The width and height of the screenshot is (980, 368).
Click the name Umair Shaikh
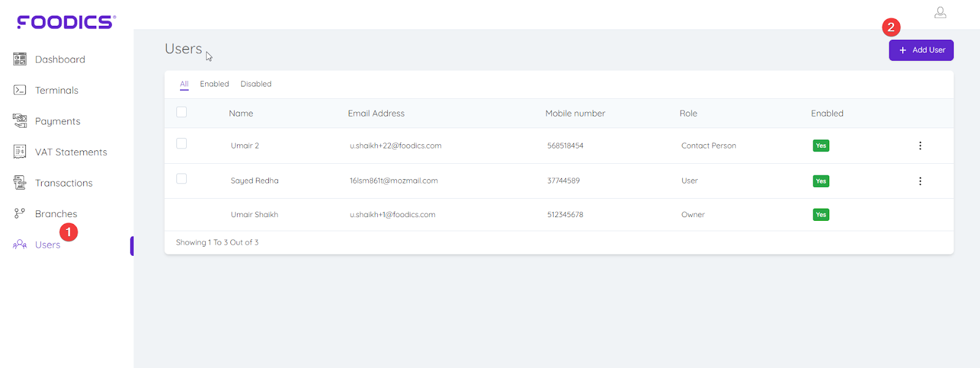pyautogui.click(x=254, y=215)
